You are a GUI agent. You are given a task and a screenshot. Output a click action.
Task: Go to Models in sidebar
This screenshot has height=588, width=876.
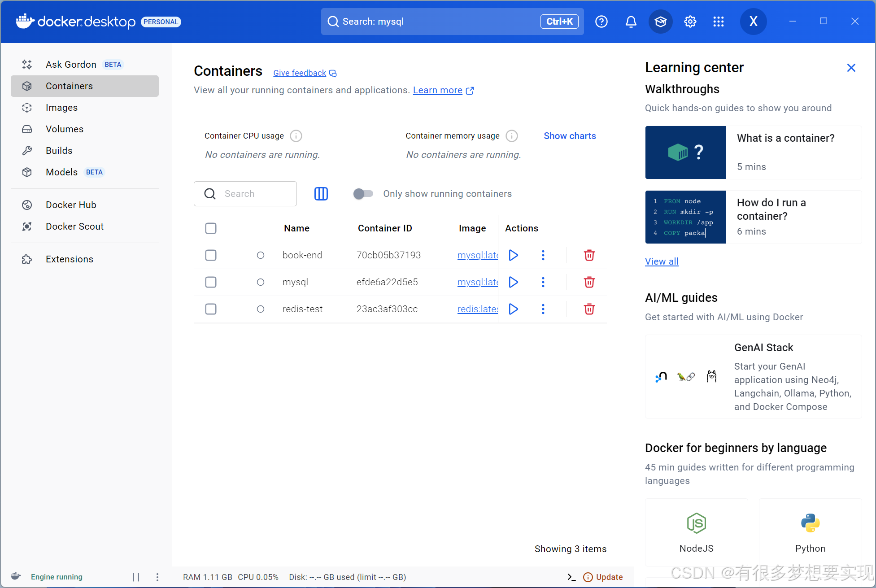85,172
